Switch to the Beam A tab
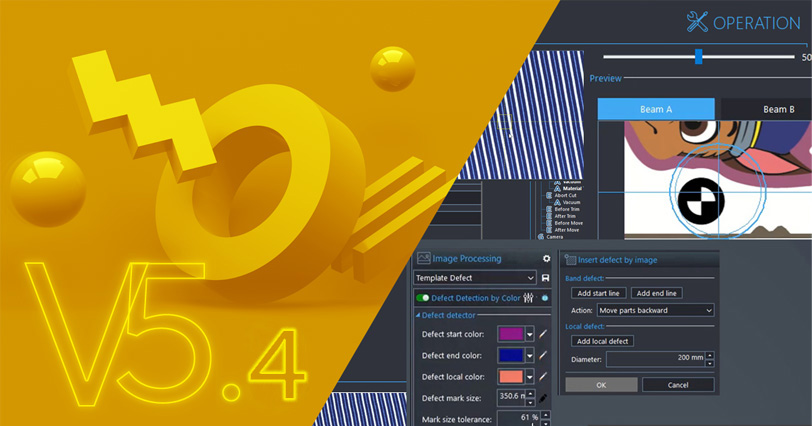The width and height of the screenshot is (812, 426). (656, 109)
